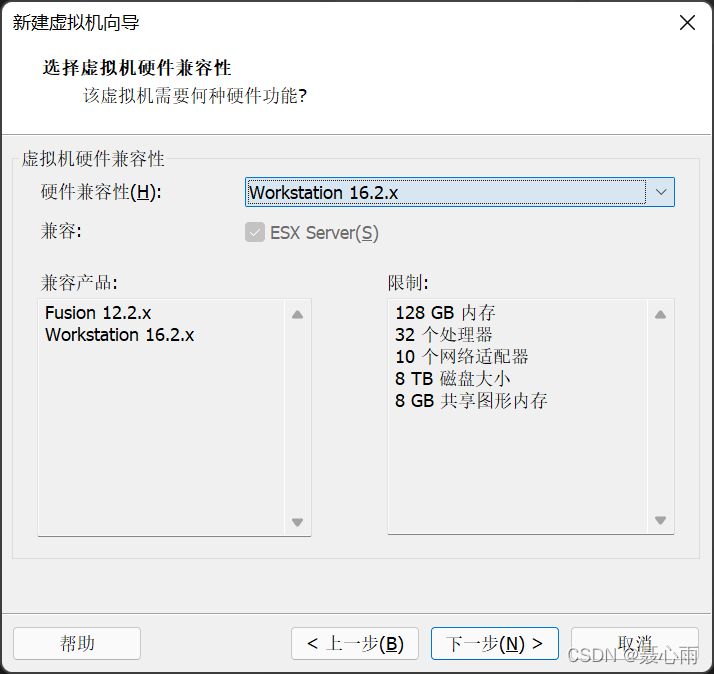Click down arrow of limits list scrollbar
This screenshot has height=674, width=714.
point(660,520)
